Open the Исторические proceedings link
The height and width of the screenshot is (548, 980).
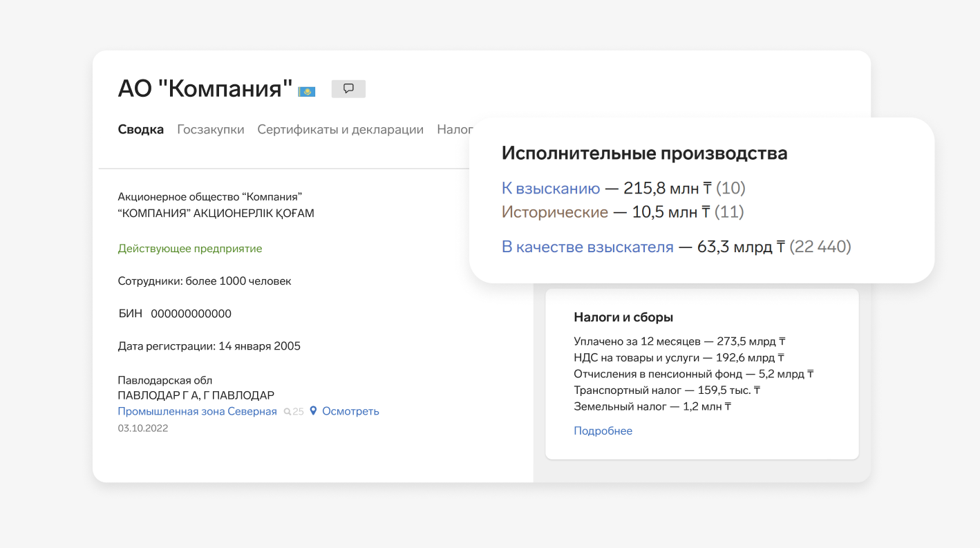coord(554,212)
